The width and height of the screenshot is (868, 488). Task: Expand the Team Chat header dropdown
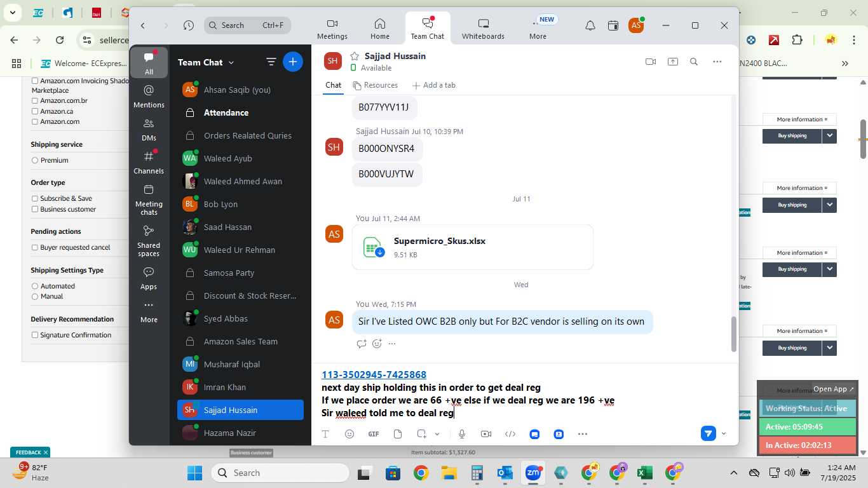point(231,62)
